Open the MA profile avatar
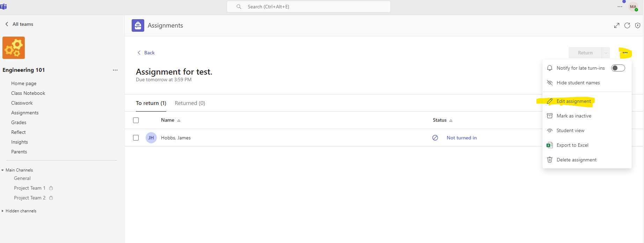The height and width of the screenshot is (243, 644). (x=633, y=7)
